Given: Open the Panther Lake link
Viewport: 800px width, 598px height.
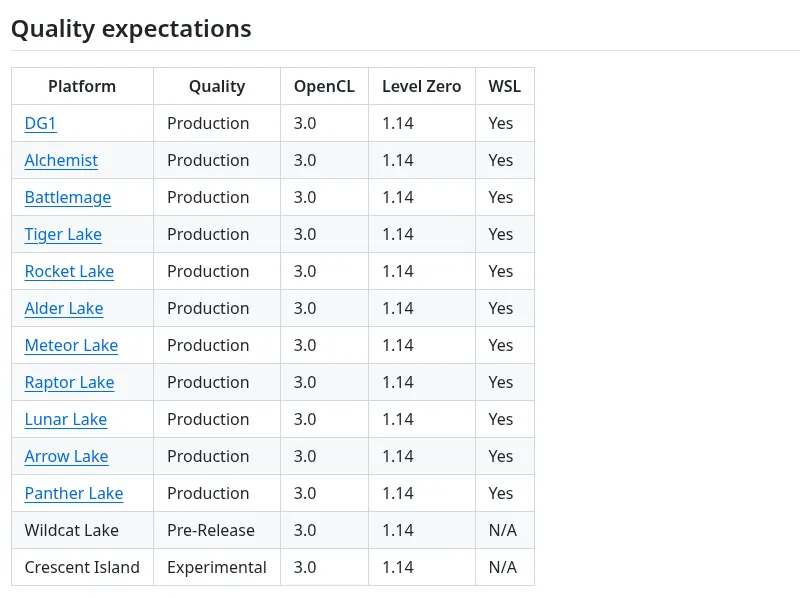Looking at the screenshot, I should coord(74,493).
